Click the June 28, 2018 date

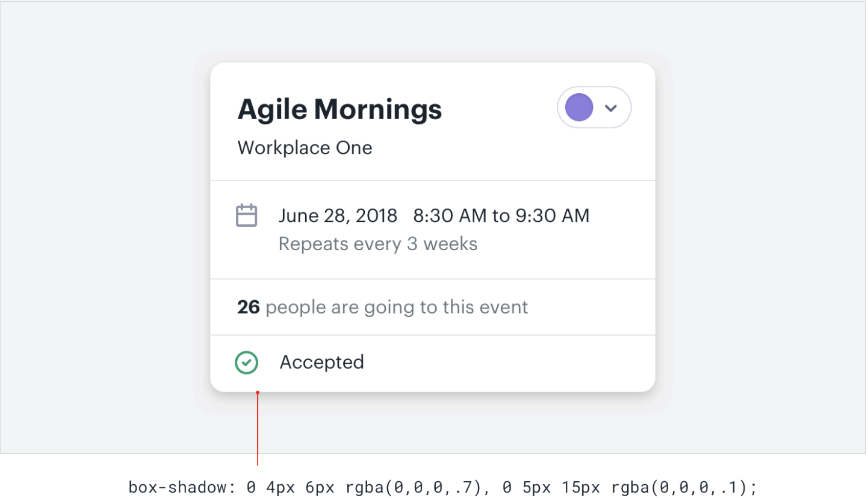pyautogui.click(x=338, y=215)
